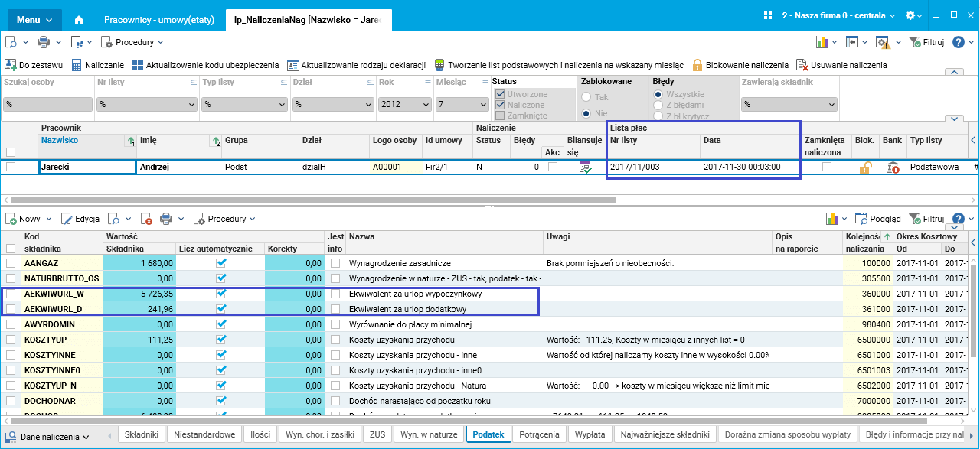Click the Bilansuje się icon for Jarecki

[x=585, y=167]
